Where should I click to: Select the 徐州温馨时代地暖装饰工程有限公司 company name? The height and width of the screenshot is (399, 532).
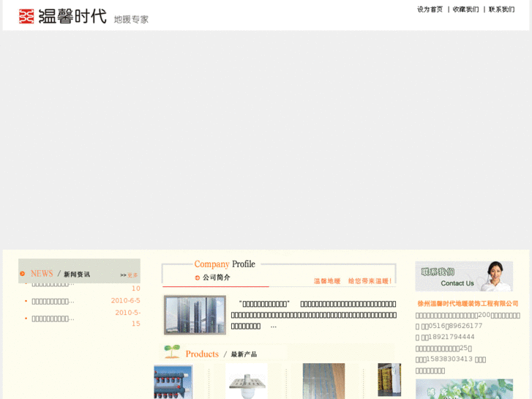pyautogui.click(x=468, y=304)
